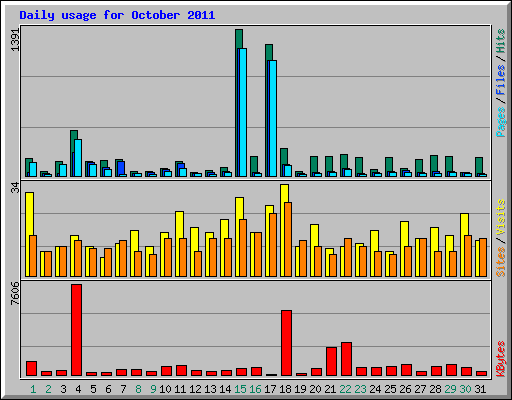Click the cyan pages bar for day 17
This screenshot has width=512, height=400.
point(273,118)
